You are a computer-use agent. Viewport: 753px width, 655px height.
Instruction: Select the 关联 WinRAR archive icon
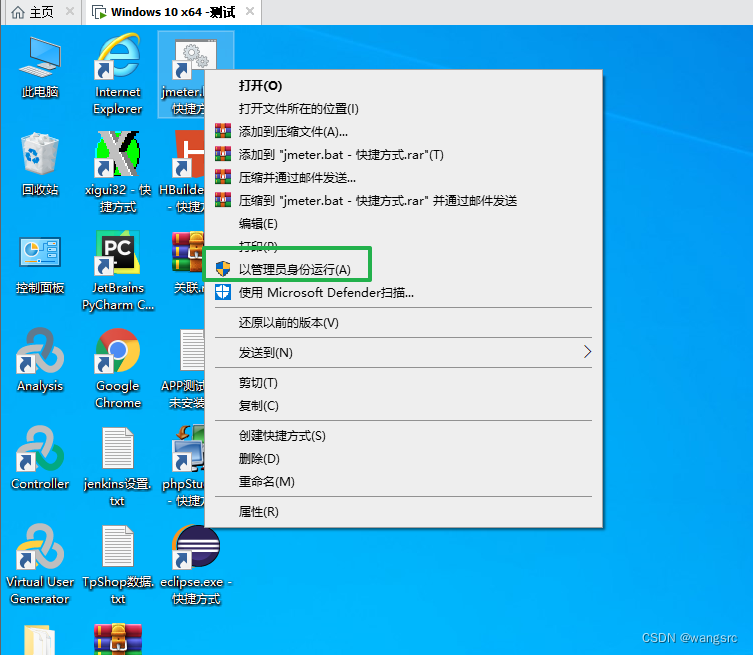[189, 253]
